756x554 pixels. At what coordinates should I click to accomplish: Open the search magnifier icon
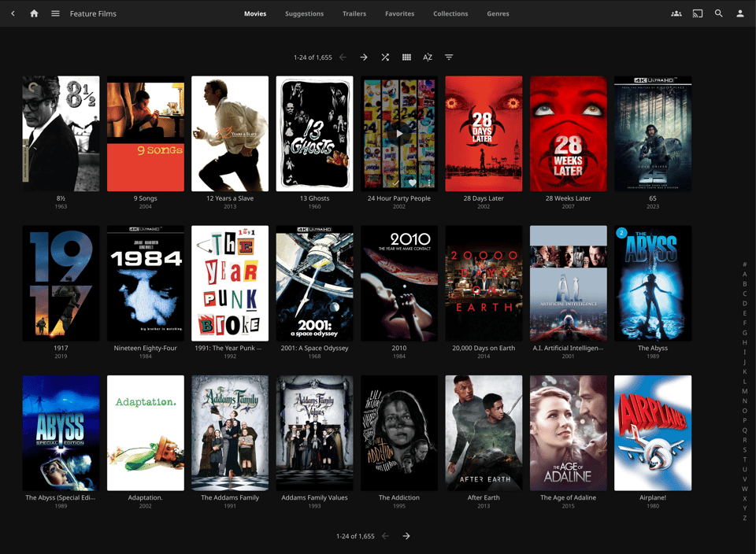coord(718,13)
